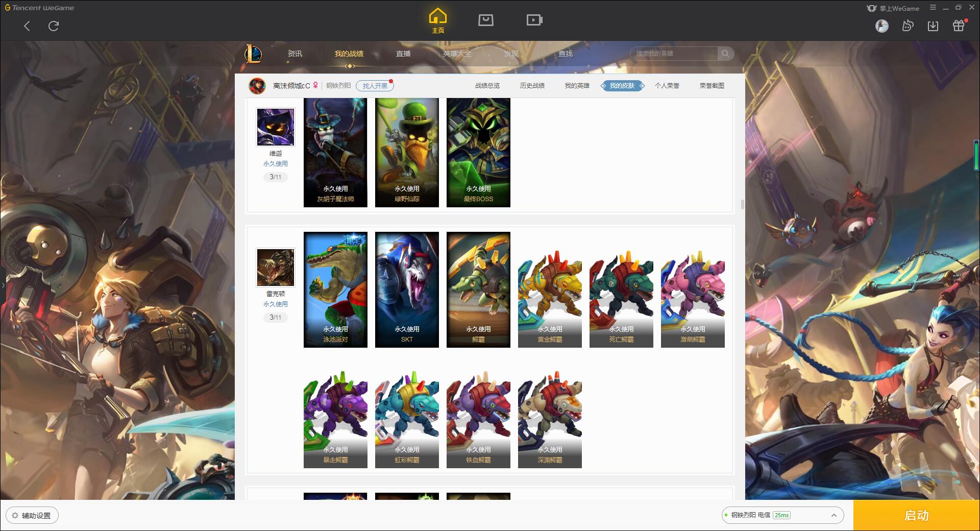Open the gift box icon

coord(959,26)
